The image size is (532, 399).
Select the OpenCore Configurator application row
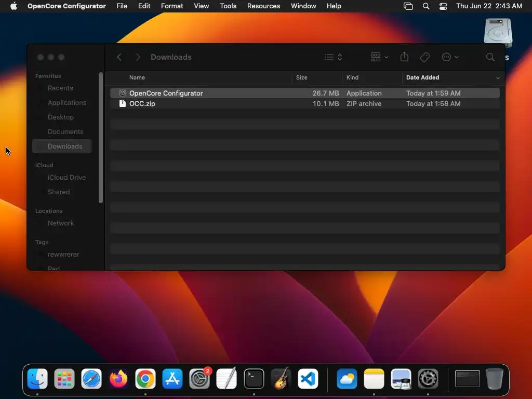pyautogui.click(x=304, y=93)
